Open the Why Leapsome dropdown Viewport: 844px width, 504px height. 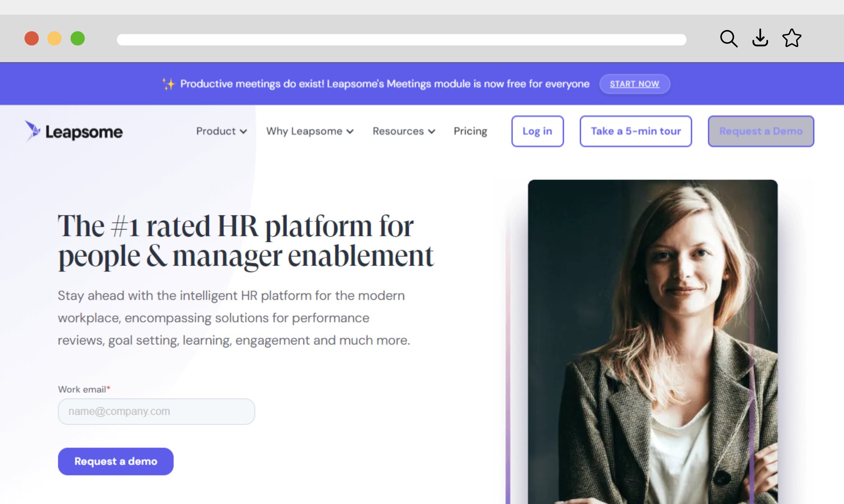(310, 131)
